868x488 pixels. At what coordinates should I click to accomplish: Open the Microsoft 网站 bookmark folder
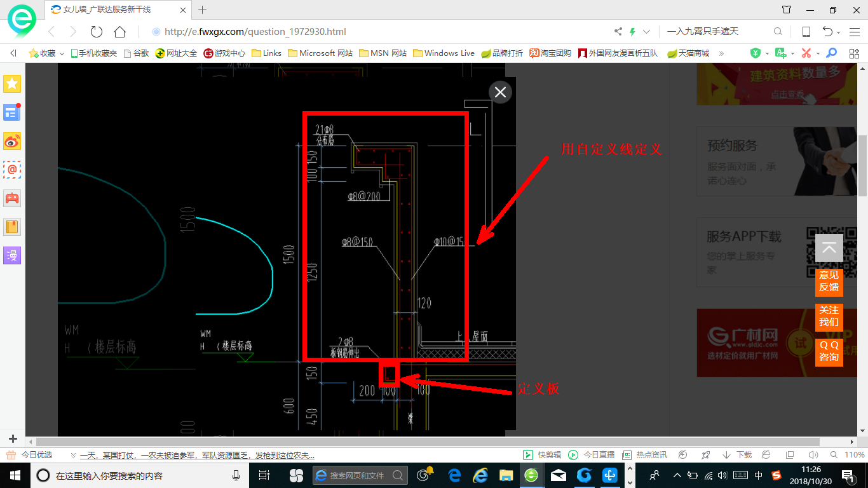tap(320, 53)
